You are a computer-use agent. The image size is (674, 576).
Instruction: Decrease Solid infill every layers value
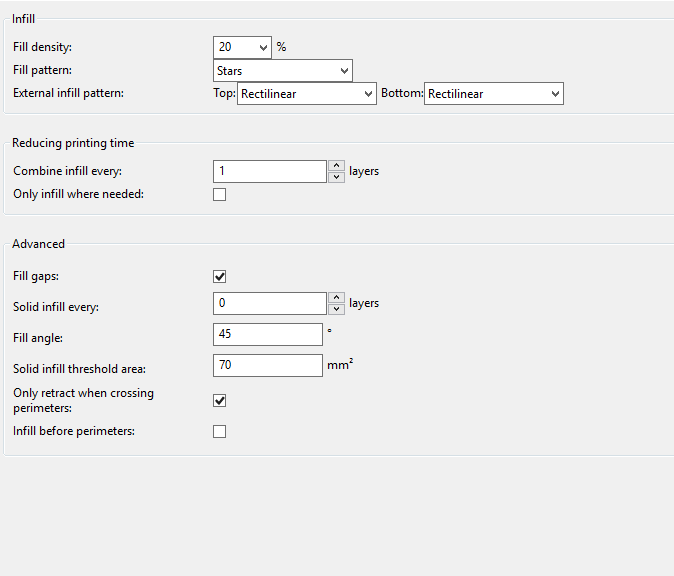coord(337,309)
